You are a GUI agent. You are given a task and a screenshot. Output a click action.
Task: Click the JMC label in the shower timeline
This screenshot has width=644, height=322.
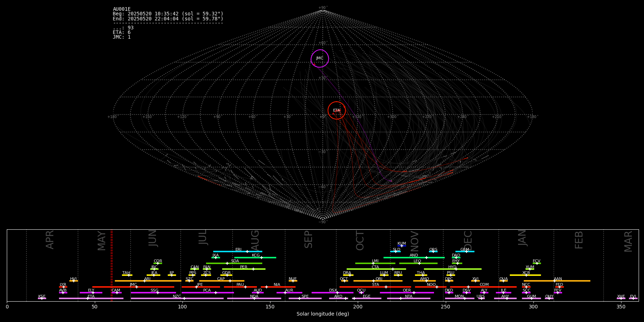133,285
